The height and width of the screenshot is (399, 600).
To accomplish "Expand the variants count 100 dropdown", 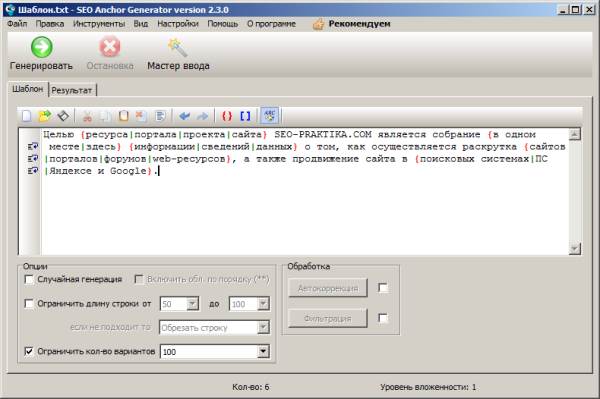I will 263,351.
